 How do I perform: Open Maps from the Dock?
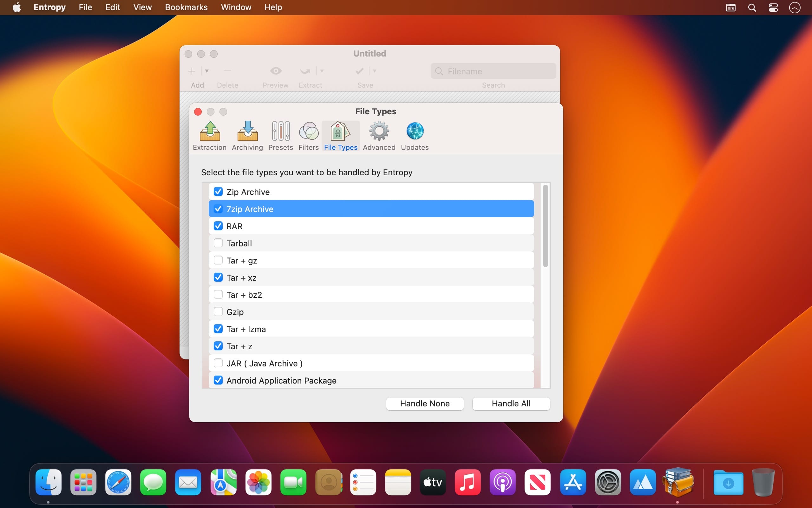(x=224, y=482)
